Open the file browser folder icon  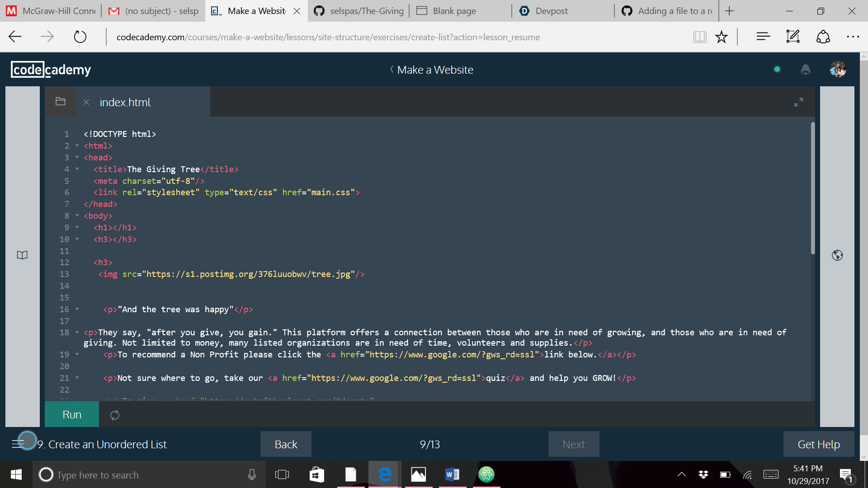61,102
